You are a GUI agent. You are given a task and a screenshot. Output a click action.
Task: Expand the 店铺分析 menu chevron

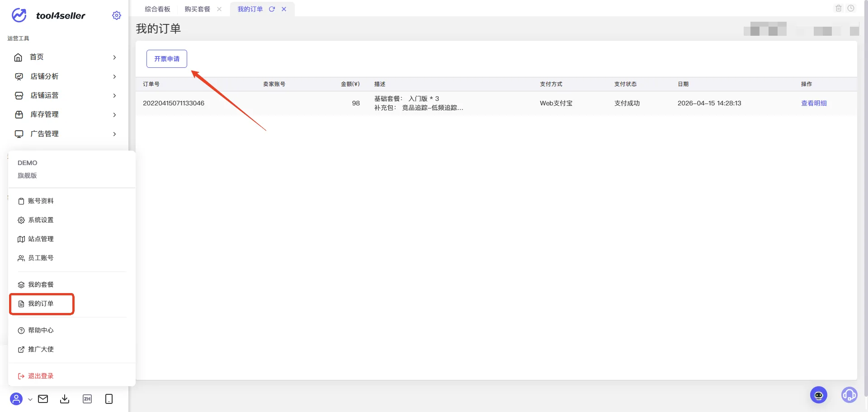[x=114, y=76]
